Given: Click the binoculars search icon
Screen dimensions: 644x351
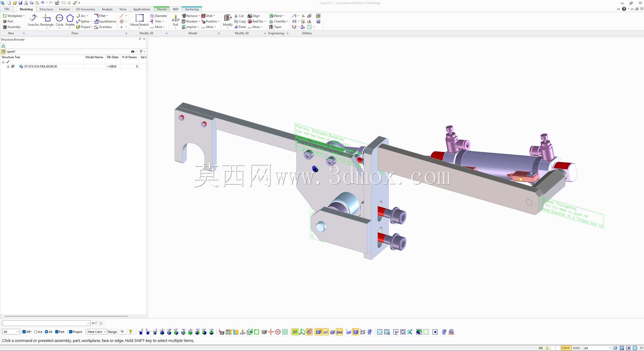Looking at the screenshot, I should click(x=133, y=51).
